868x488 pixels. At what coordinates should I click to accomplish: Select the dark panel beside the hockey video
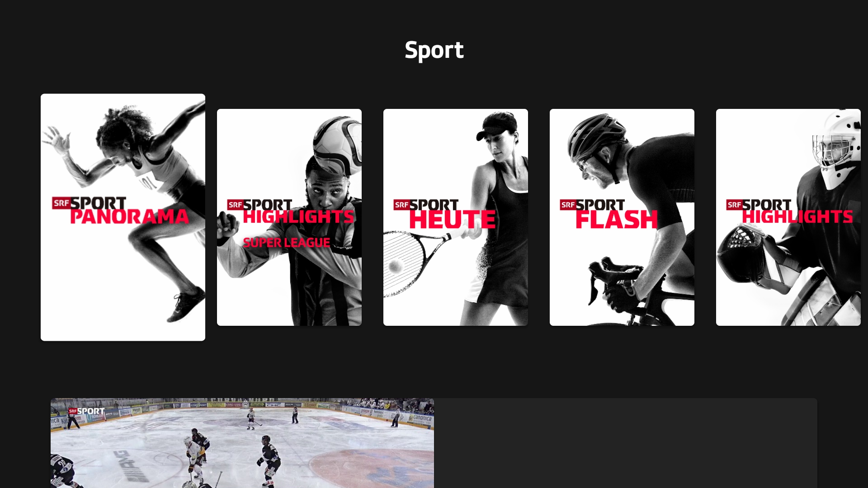[x=626, y=443]
